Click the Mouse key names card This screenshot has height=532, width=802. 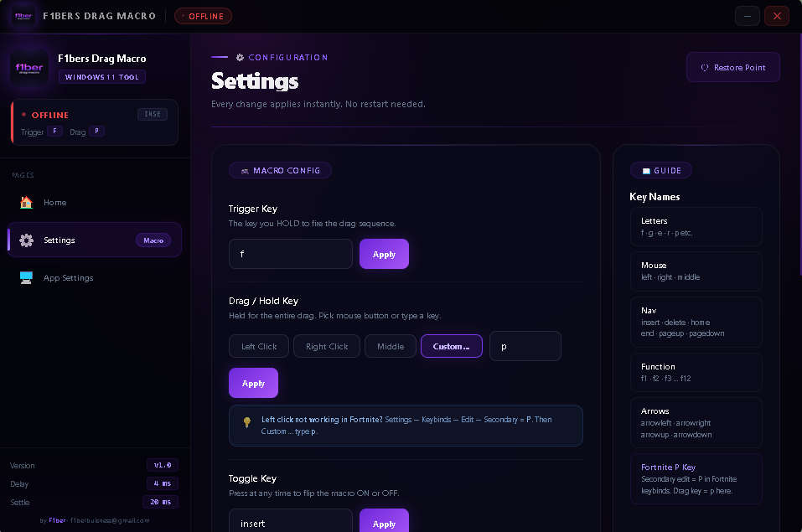point(696,271)
